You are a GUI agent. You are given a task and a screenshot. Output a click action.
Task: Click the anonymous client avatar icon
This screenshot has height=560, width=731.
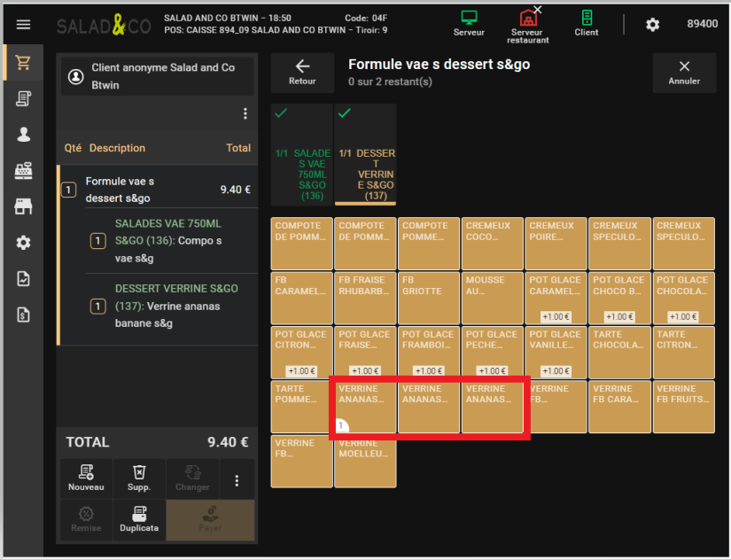[76, 76]
